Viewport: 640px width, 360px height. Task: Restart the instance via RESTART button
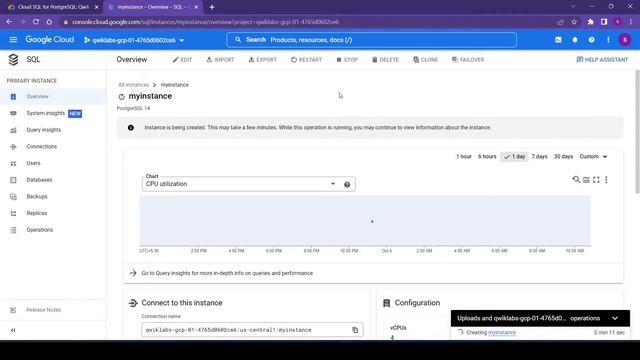(306, 60)
